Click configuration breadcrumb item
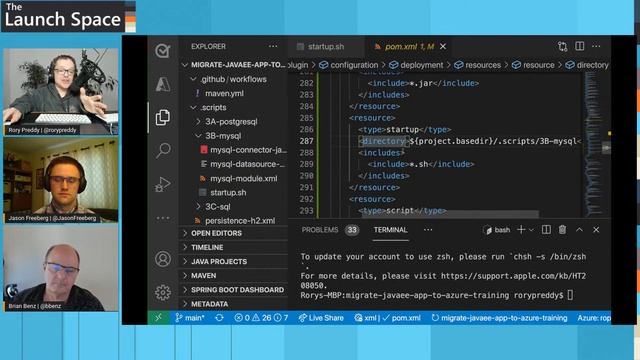This screenshot has height=360, width=640. coord(349,65)
